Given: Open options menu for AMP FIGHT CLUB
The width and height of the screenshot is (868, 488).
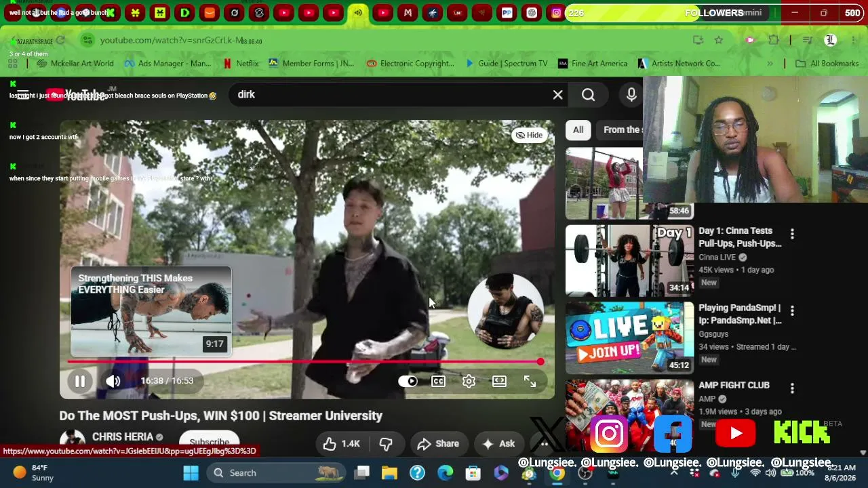Looking at the screenshot, I should 792,388.
